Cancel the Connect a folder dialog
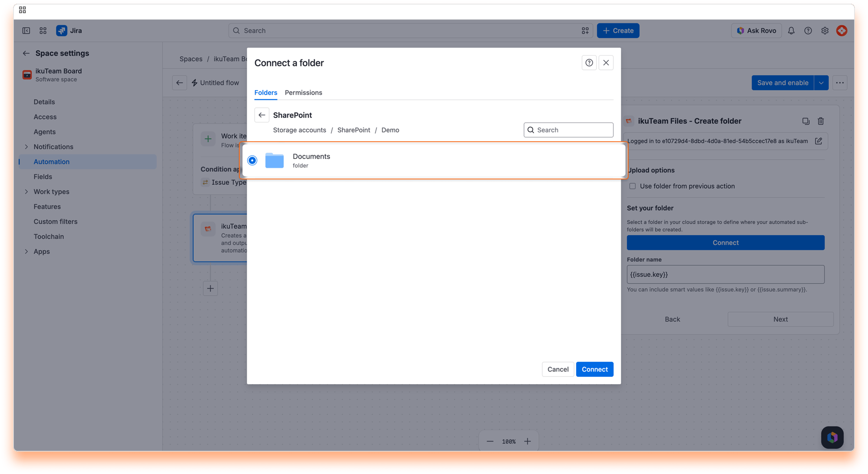868x474 pixels. coord(558,369)
